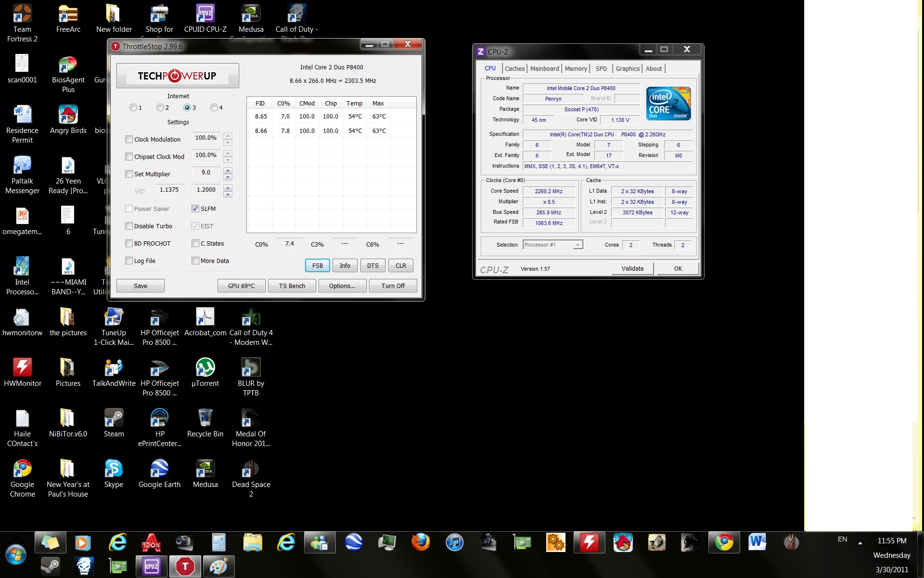
Task: Enable the Clock Modulation checkbox
Action: pyautogui.click(x=129, y=139)
